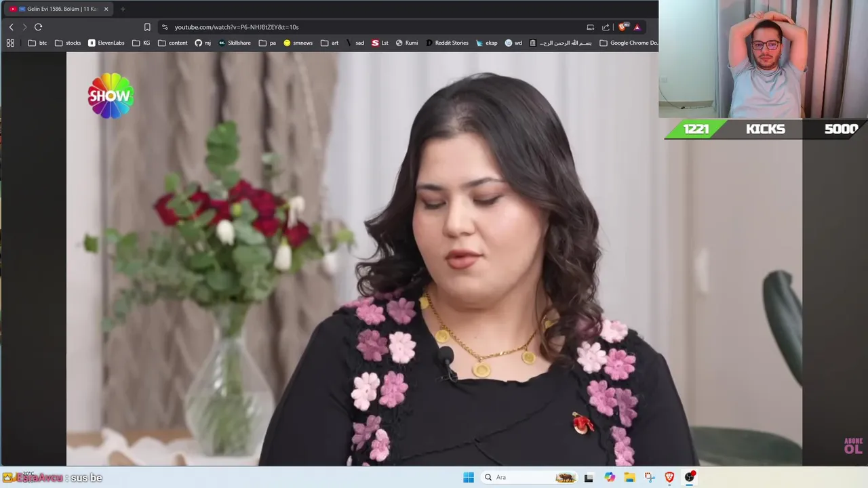868x488 pixels.
Task: Open the stocks bookmark folder
Action: (68, 43)
